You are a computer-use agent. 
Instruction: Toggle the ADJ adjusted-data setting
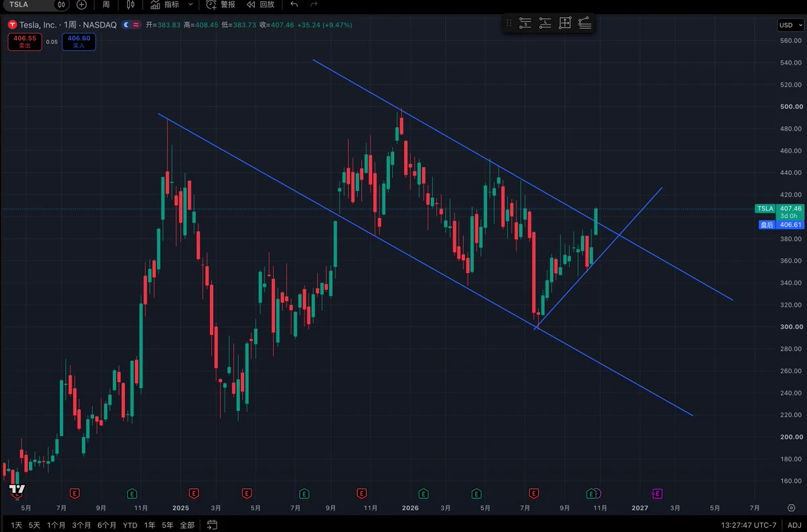794,525
